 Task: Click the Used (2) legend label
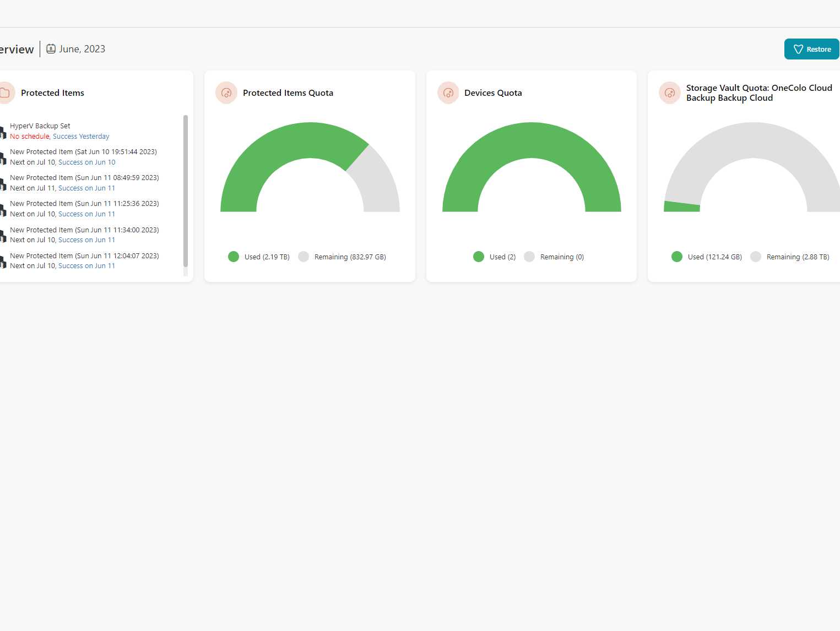503,257
